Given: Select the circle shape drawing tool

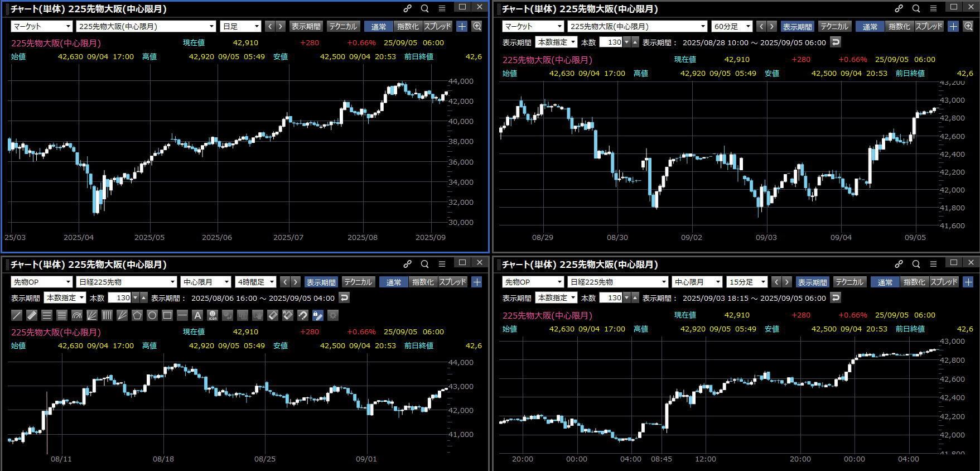Looking at the screenshot, I should click(152, 315).
